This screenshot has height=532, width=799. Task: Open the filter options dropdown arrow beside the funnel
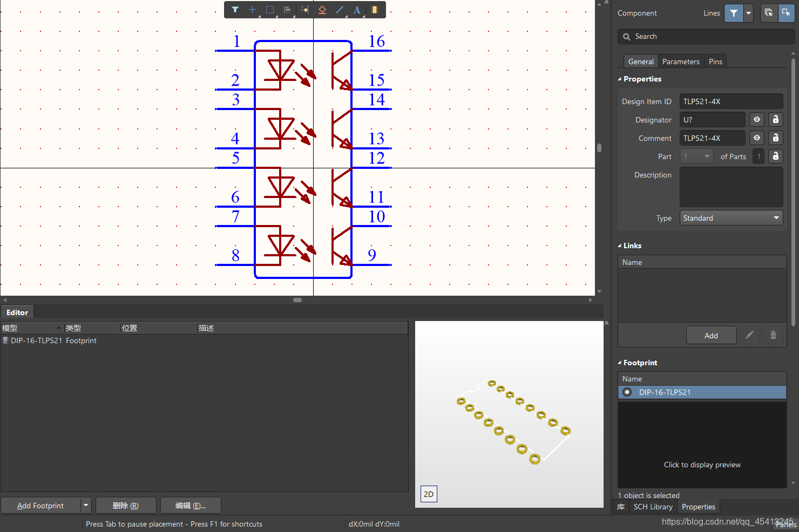point(748,13)
